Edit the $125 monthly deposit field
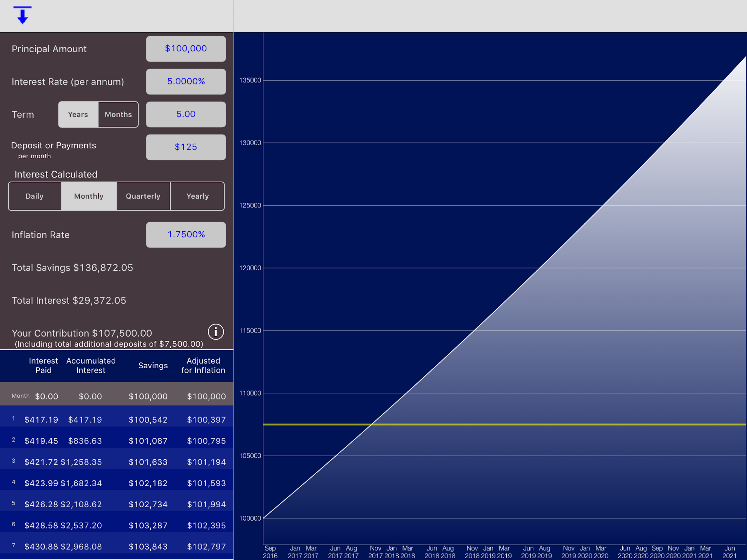Screen dimensions: 747x560 [186, 147]
